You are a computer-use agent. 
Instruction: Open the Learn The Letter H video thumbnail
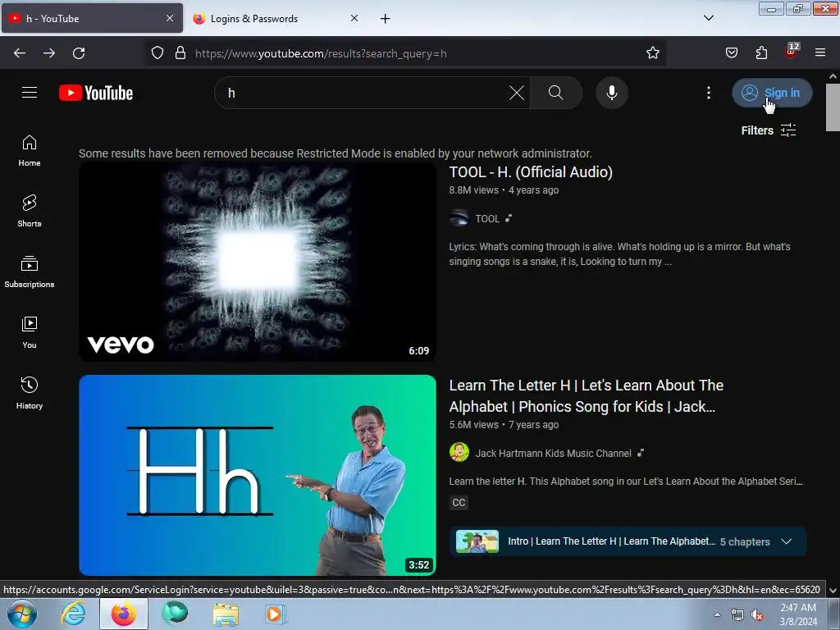(x=258, y=475)
